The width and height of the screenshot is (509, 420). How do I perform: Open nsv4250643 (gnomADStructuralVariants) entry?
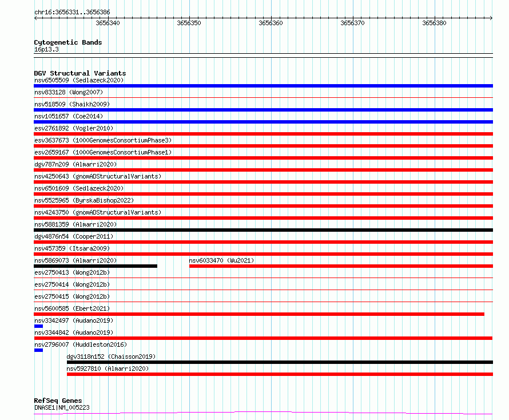tap(98, 176)
